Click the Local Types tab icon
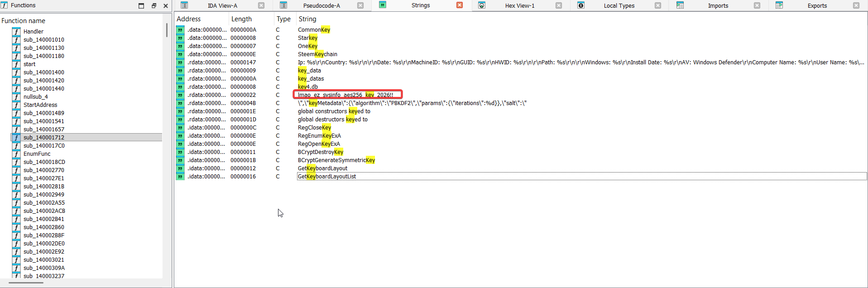Image resolution: width=868 pixels, height=288 pixels. pos(581,5)
